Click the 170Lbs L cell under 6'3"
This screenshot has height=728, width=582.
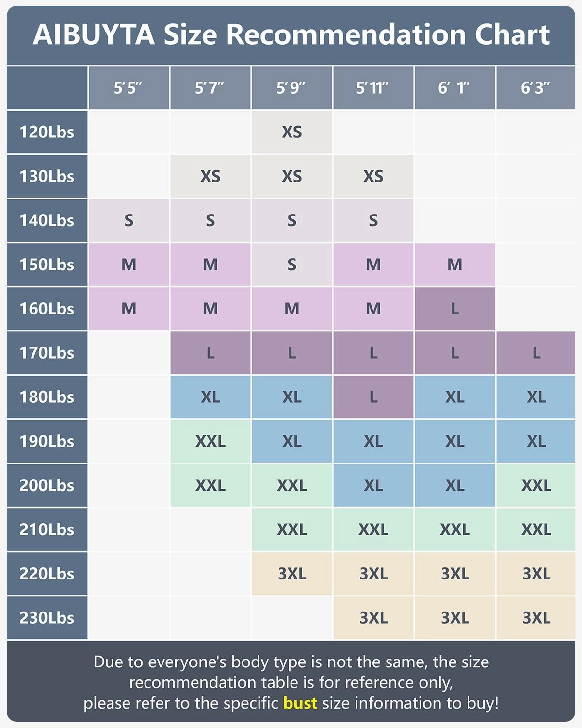pyautogui.click(x=535, y=353)
